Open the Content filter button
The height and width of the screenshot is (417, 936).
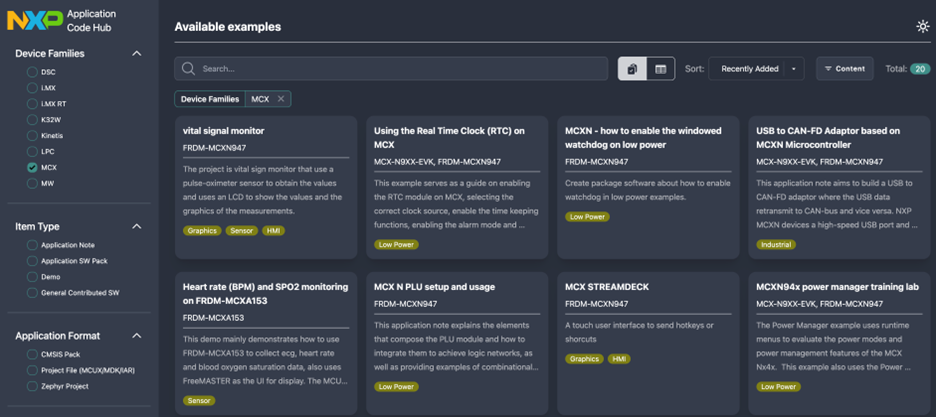click(x=844, y=69)
